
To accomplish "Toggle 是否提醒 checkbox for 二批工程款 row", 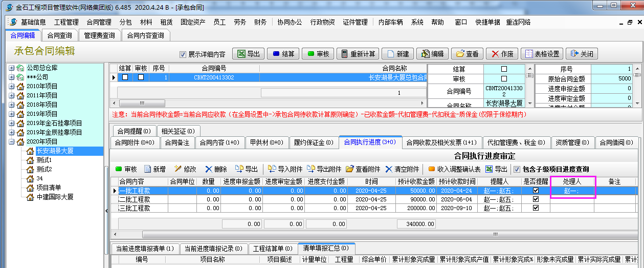I will click(536, 199).
